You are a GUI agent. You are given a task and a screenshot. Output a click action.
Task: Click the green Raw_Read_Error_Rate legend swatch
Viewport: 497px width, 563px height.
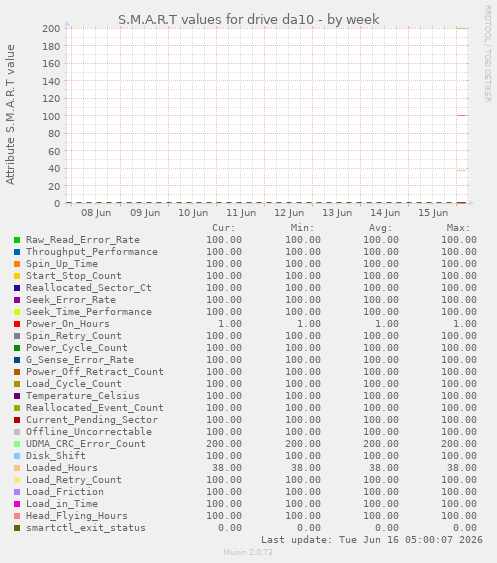pyautogui.click(x=17, y=240)
